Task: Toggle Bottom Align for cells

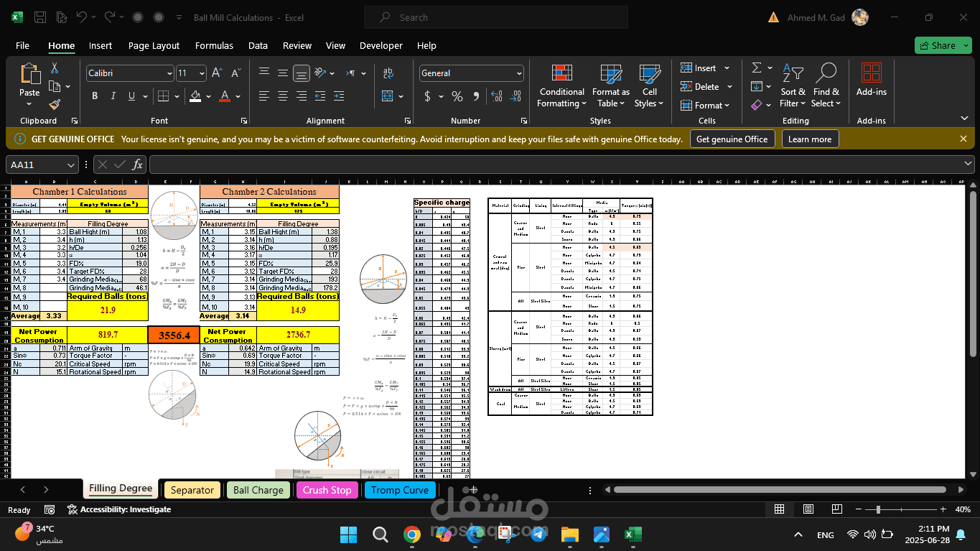Action: (x=302, y=73)
